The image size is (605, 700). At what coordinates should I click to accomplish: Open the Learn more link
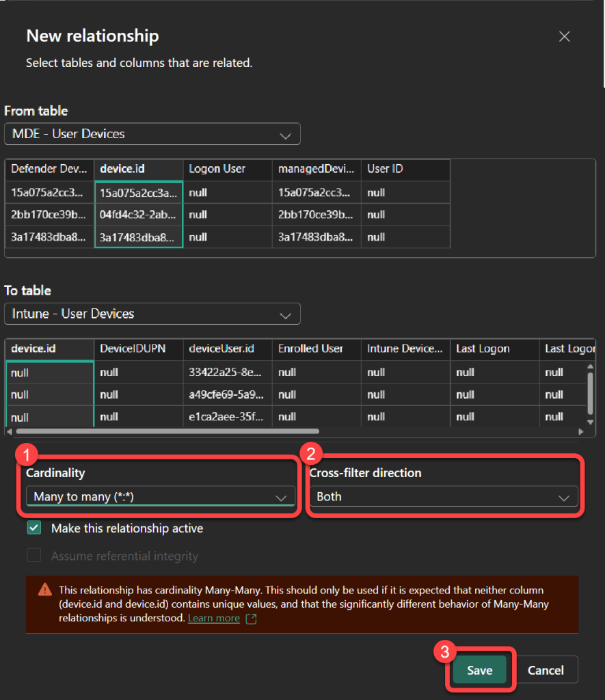pyautogui.click(x=214, y=618)
